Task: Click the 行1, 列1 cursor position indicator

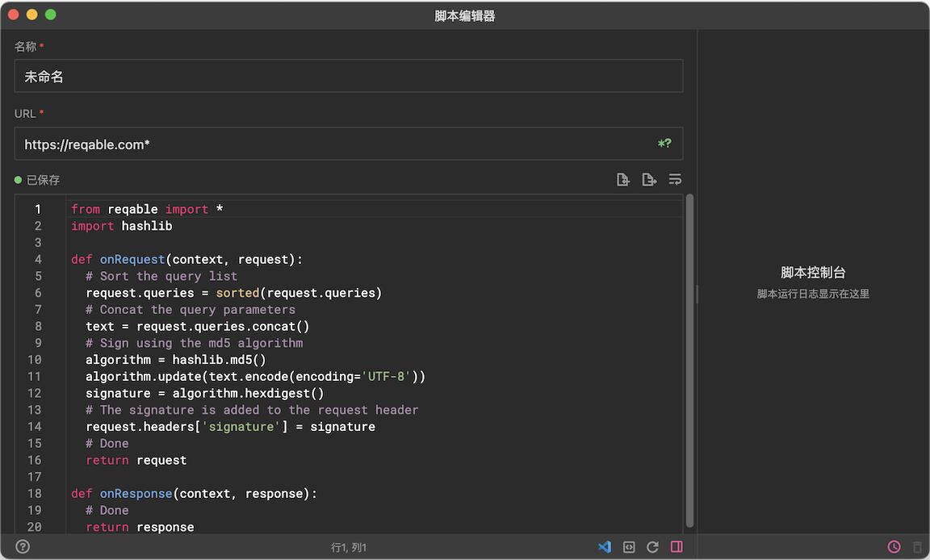Action: point(349,548)
